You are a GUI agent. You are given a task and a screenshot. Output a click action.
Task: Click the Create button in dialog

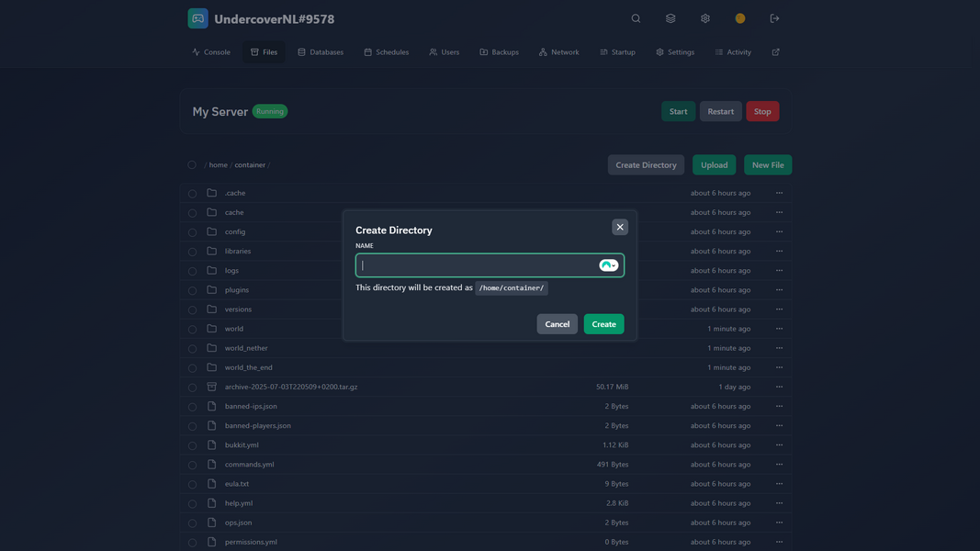(x=603, y=324)
